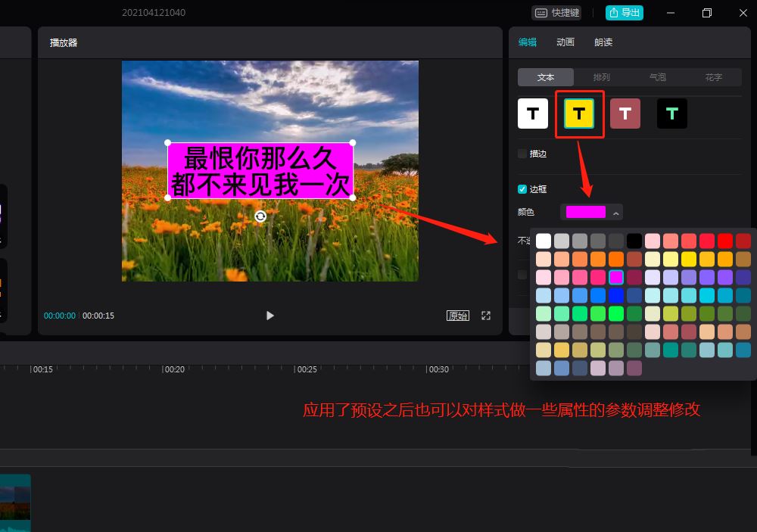Viewport: 757px width, 532px height.
Task: Collapse the 颜色 color dropdown
Action: (x=615, y=213)
